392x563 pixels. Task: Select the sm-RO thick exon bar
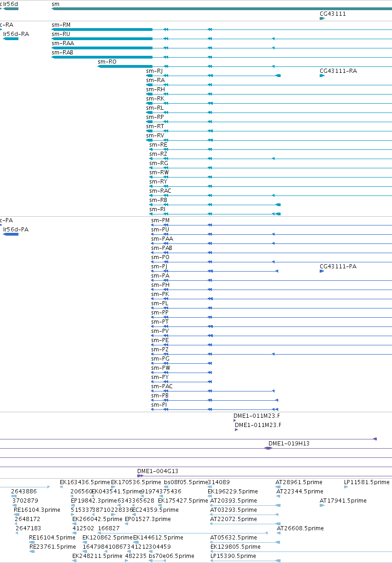(125, 66)
